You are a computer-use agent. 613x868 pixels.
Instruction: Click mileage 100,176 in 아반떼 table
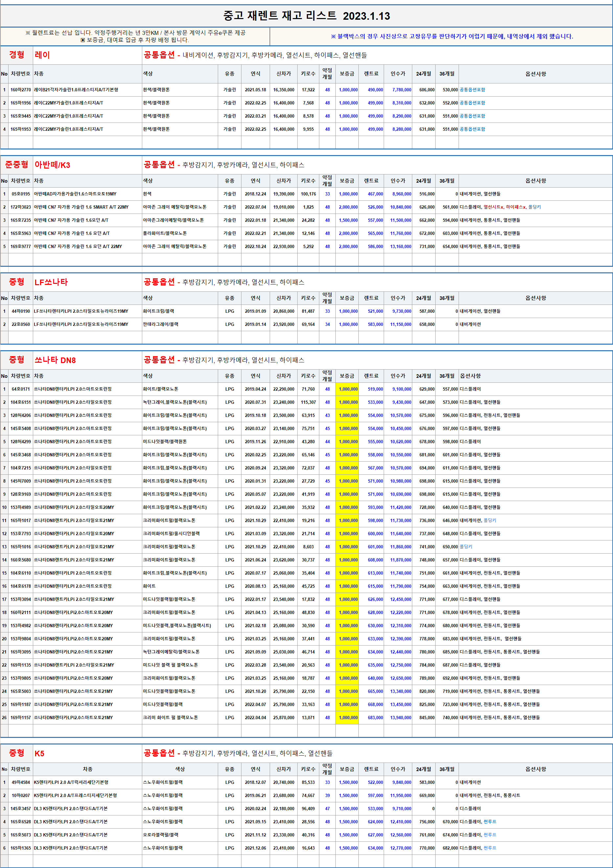[x=308, y=194]
